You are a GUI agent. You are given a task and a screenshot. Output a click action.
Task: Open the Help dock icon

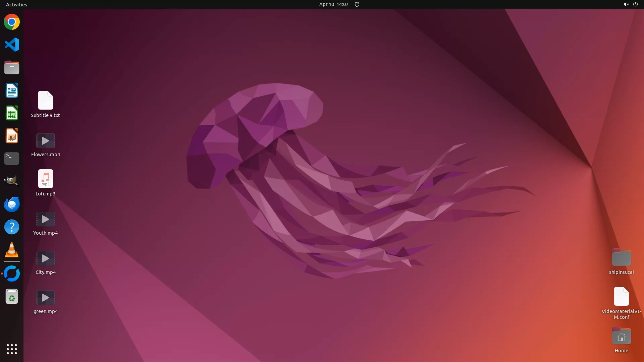pos(12,227)
